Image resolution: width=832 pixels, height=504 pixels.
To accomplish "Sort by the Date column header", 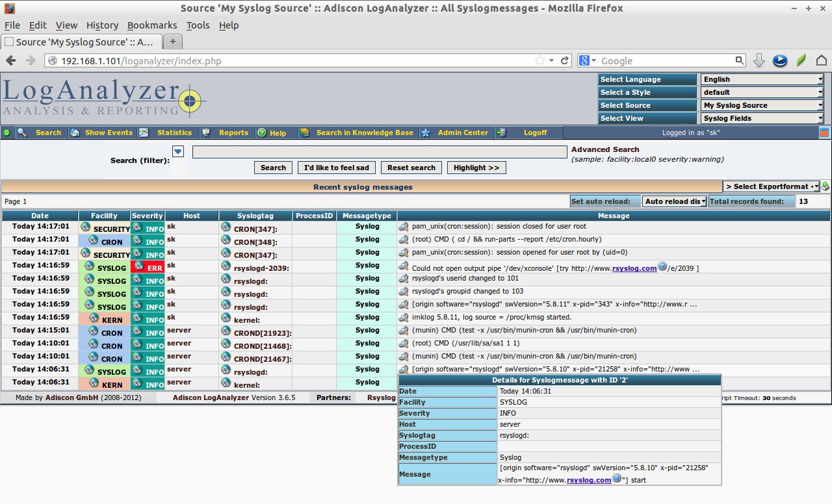I will coord(40,216).
